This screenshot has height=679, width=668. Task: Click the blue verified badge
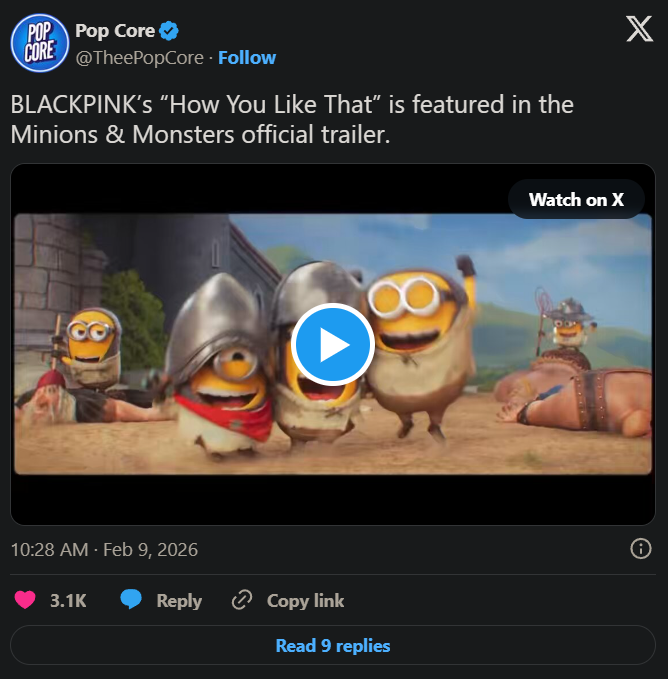pyautogui.click(x=169, y=31)
